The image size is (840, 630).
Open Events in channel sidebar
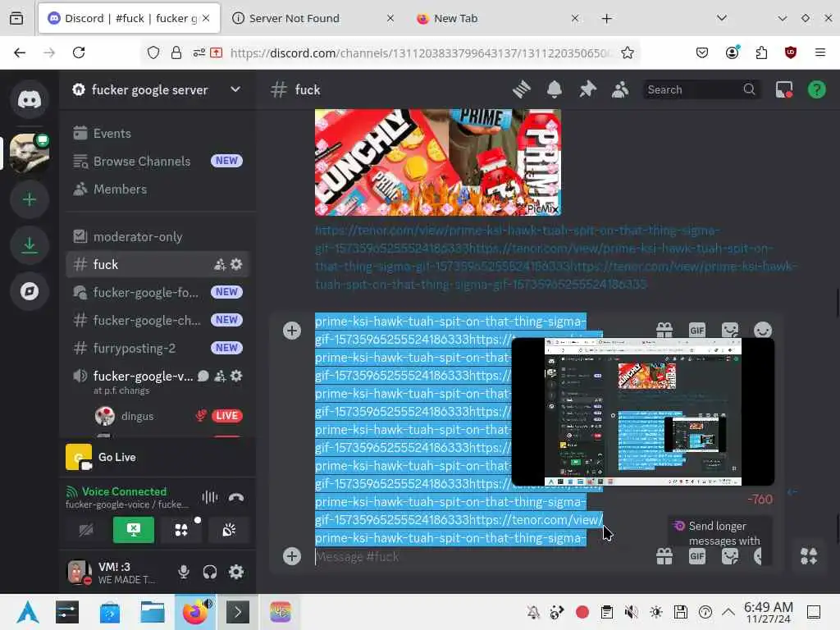pos(158,134)
